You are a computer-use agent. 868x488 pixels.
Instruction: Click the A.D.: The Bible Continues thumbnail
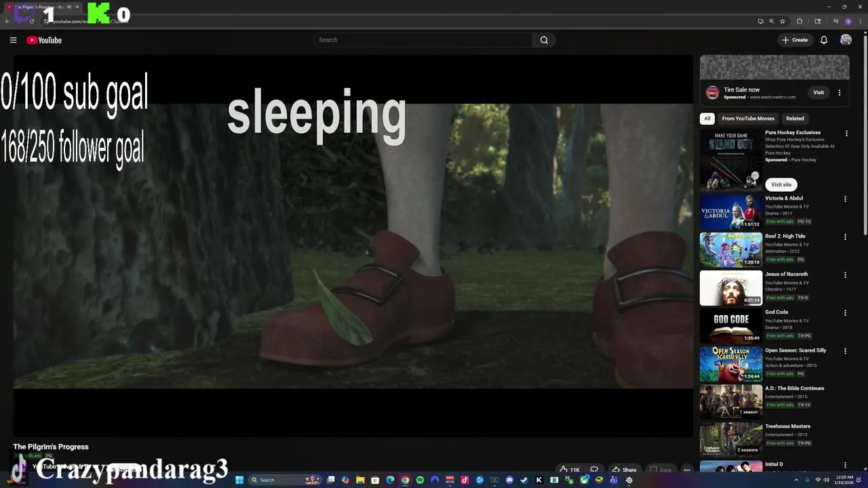731,401
